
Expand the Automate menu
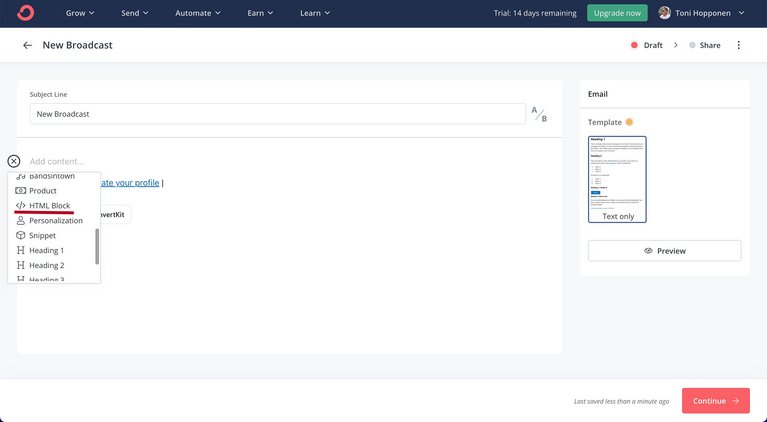click(x=198, y=13)
